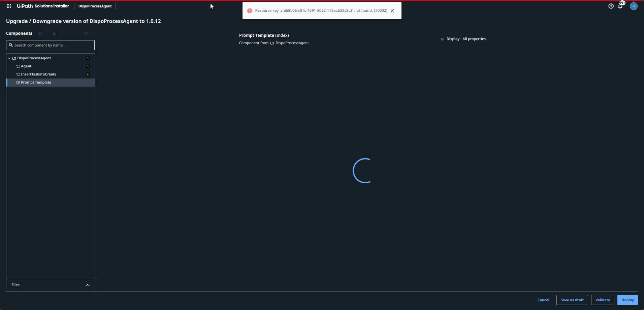Image resolution: width=644 pixels, height=310 pixels.
Task: Click the Prompt Template (Index) heading
Action: pyautogui.click(x=264, y=35)
